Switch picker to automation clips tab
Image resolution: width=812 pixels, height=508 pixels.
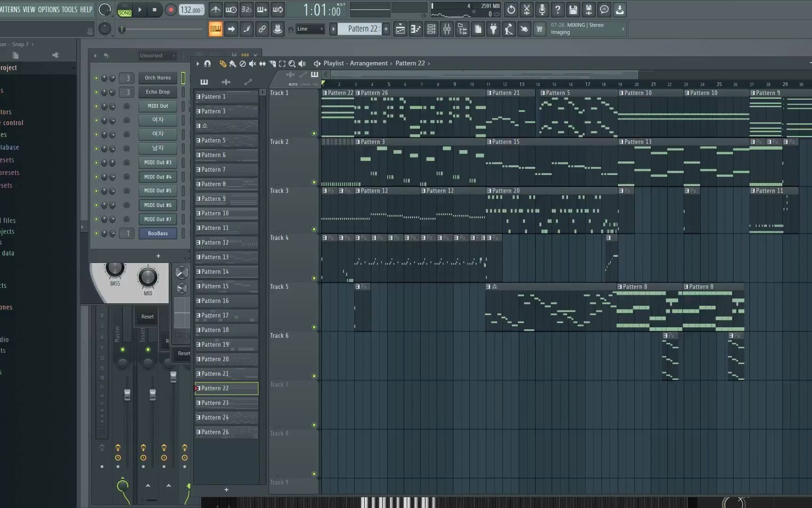[248, 82]
